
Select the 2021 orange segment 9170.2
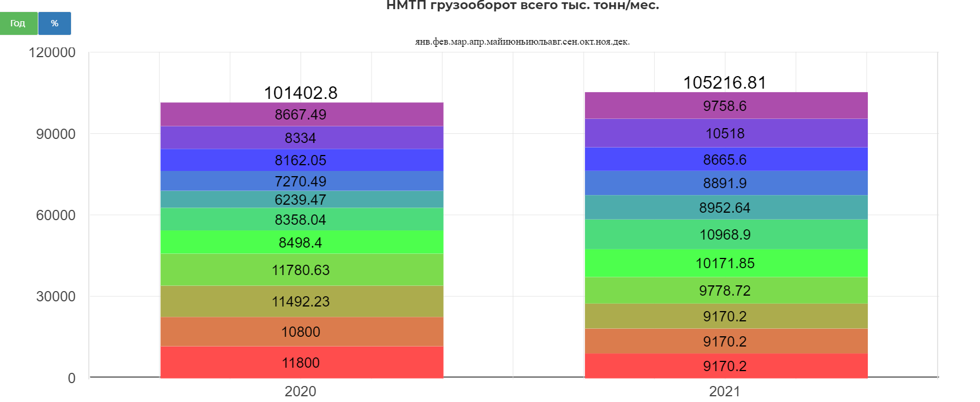point(726,341)
